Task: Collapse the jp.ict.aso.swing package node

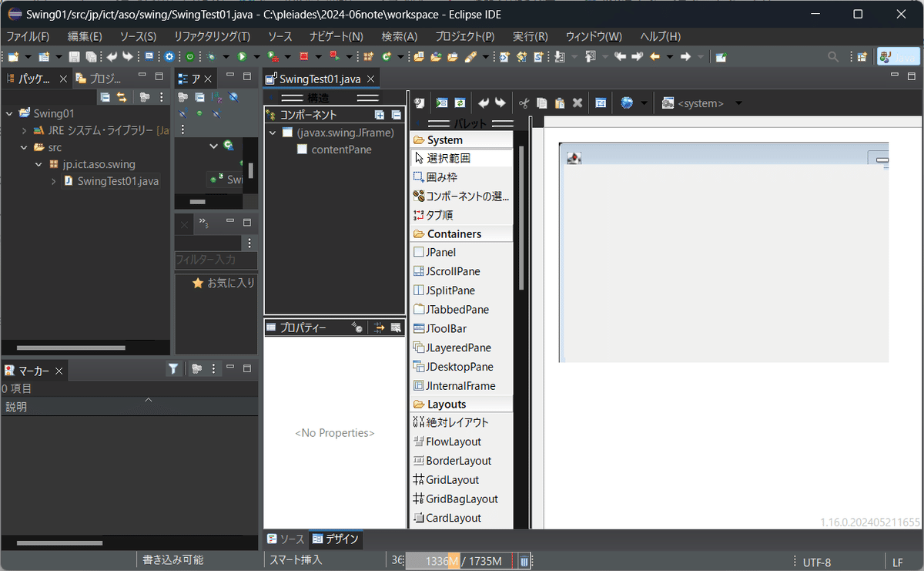Action: (x=38, y=164)
